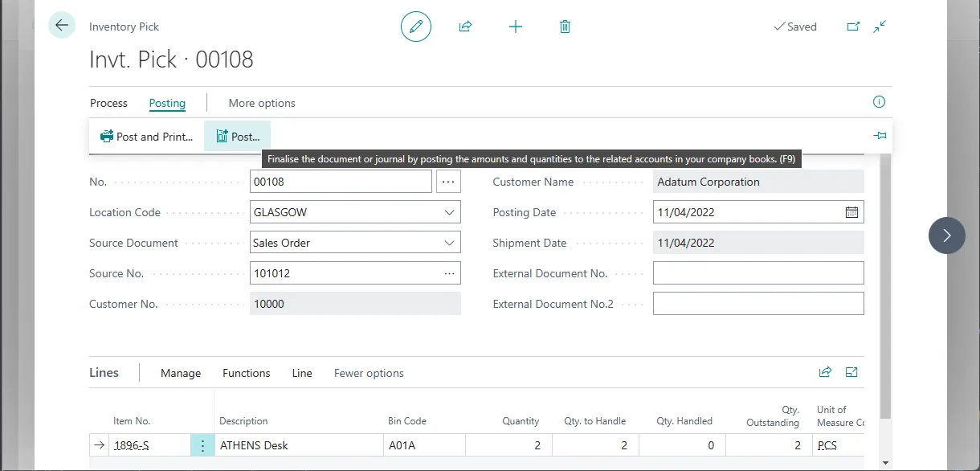980x471 pixels.
Task: Click Customer Name value Adatum Corporation
Action: click(x=758, y=182)
